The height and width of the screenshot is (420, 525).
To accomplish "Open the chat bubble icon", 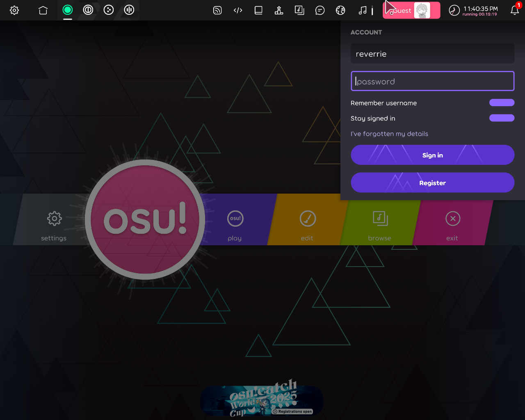I will click(320, 10).
